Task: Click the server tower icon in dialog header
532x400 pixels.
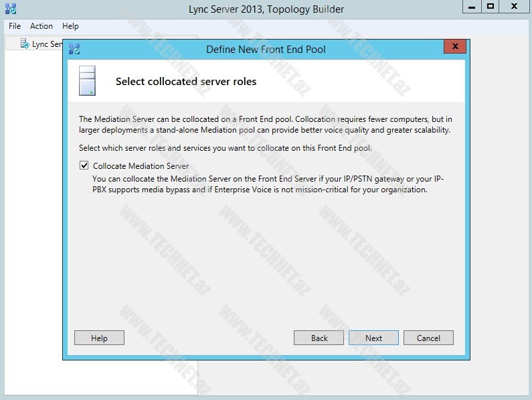Action: pyautogui.click(x=87, y=81)
